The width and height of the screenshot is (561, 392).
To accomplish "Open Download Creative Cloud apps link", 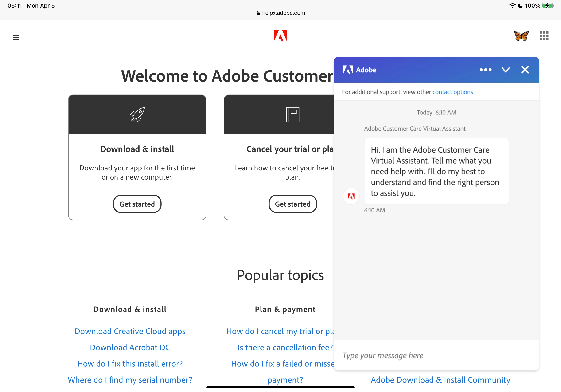I will pos(130,331).
